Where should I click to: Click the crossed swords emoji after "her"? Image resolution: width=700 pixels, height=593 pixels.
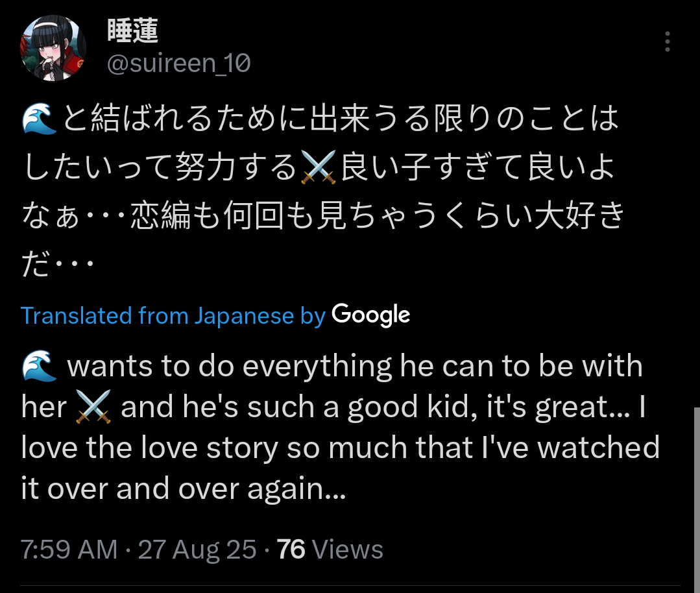(x=93, y=406)
